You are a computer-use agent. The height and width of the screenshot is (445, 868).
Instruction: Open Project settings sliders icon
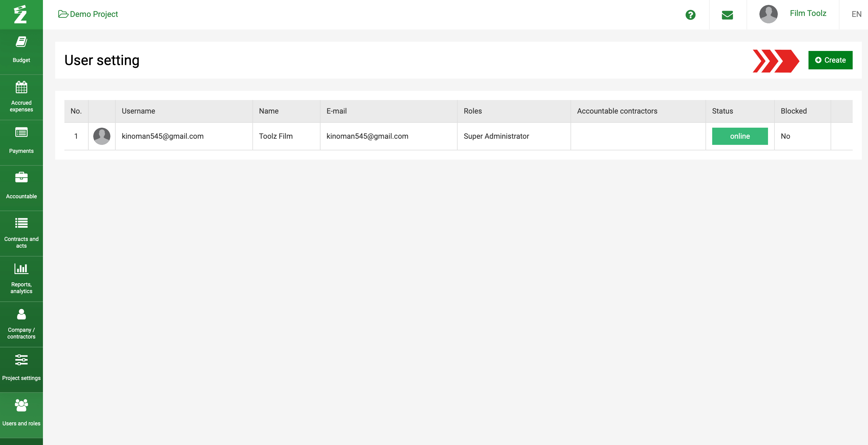pyautogui.click(x=21, y=360)
